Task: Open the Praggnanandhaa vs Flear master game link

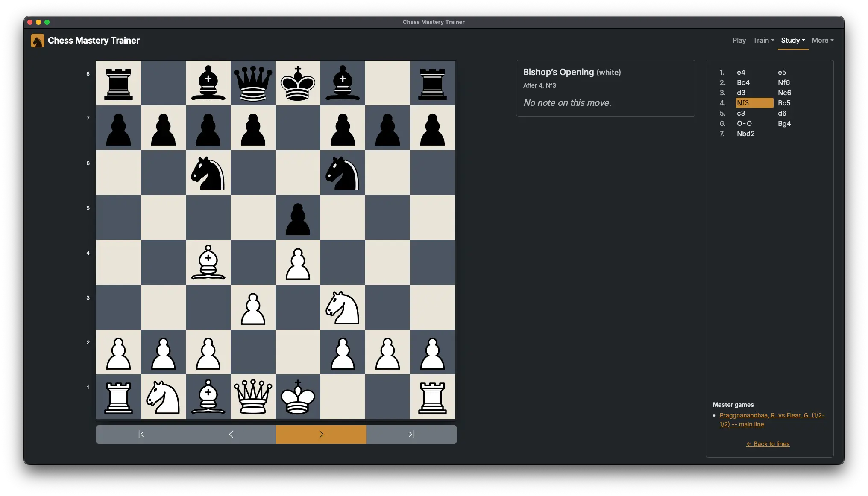Action: (x=772, y=420)
